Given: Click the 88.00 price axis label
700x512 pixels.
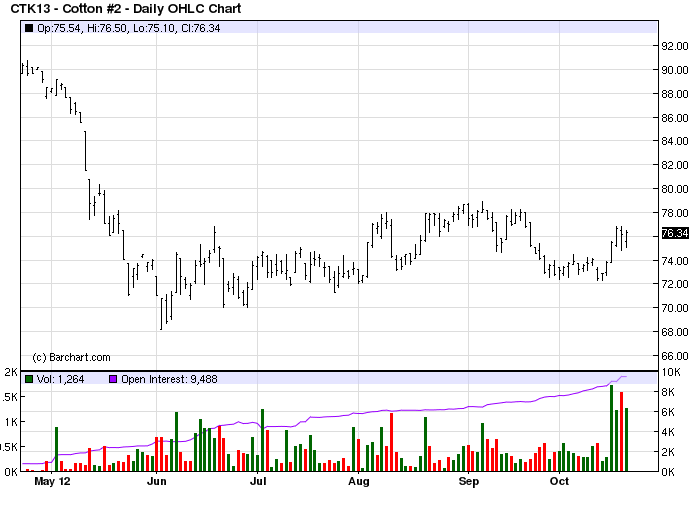Looking at the screenshot, I should pyautogui.click(x=675, y=94).
